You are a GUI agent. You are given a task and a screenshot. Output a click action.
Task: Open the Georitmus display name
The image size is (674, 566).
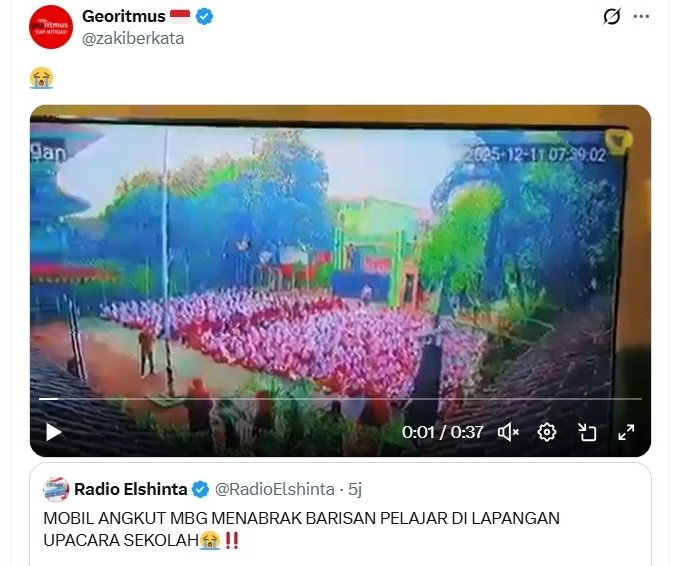(x=124, y=16)
